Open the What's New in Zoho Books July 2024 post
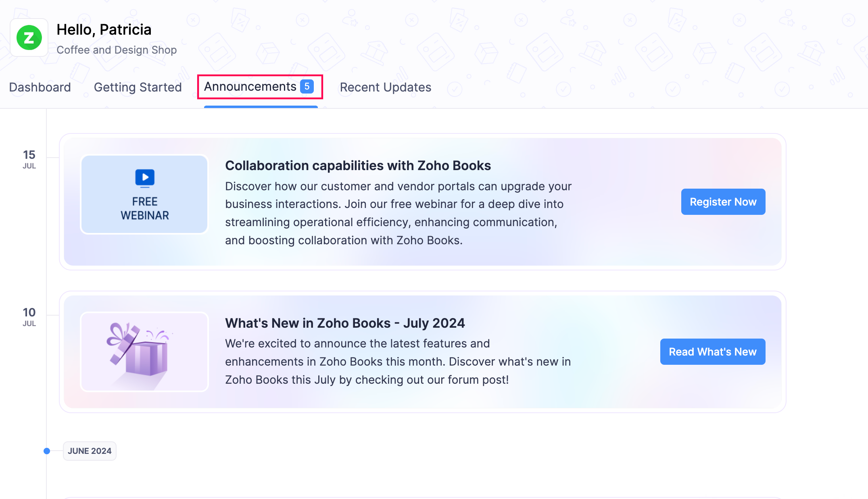Viewport: 868px width, 499px height. pos(345,323)
